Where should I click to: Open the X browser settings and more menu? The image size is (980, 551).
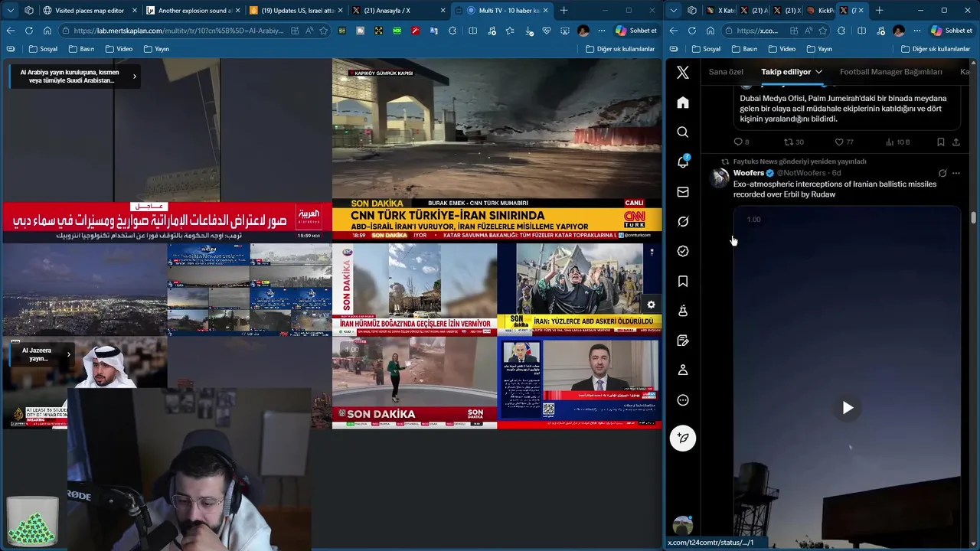pyautogui.click(x=917, y=31)
